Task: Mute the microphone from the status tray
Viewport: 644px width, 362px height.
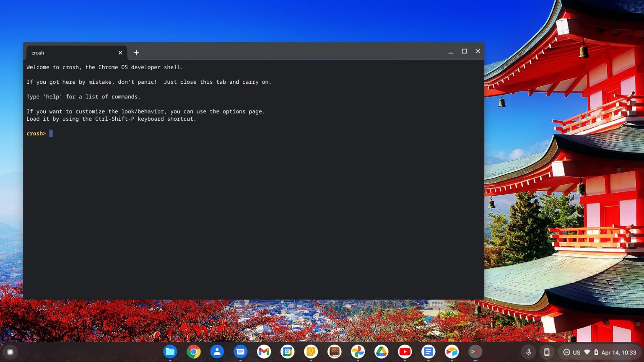Action: click(529, 352)
